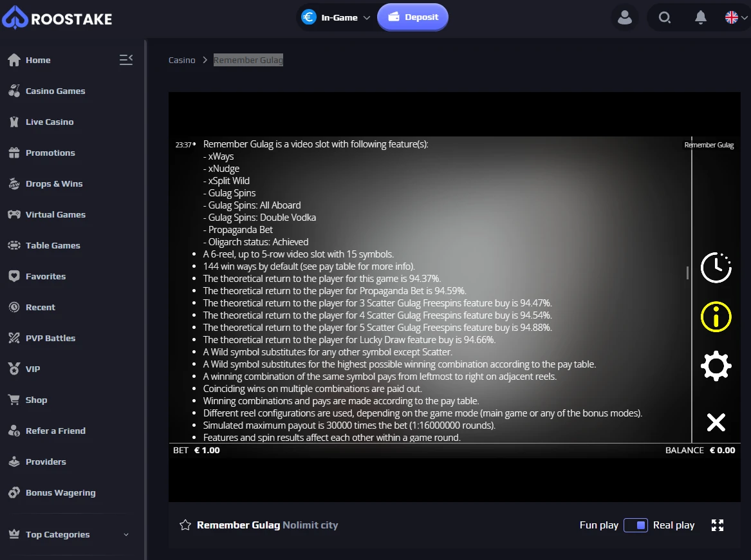This screenshot has height=560, width=751.
Task: Open Live Casino section
Action: coord(50,122)
